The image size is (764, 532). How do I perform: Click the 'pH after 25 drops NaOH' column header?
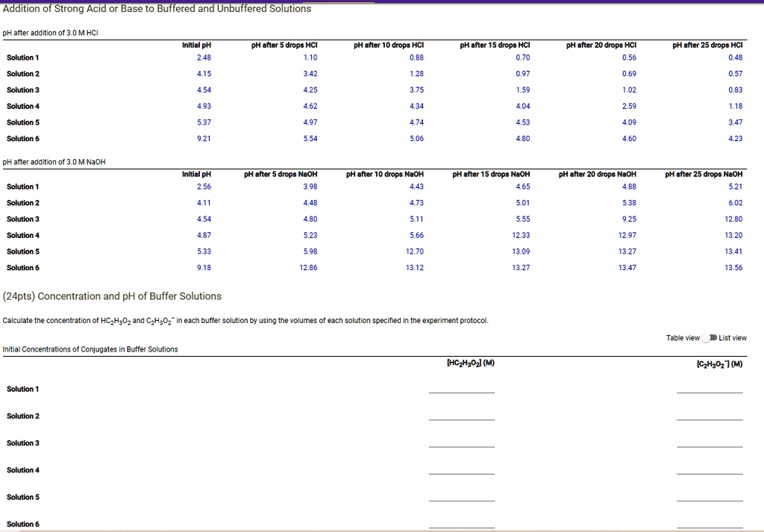click(704, 174)
